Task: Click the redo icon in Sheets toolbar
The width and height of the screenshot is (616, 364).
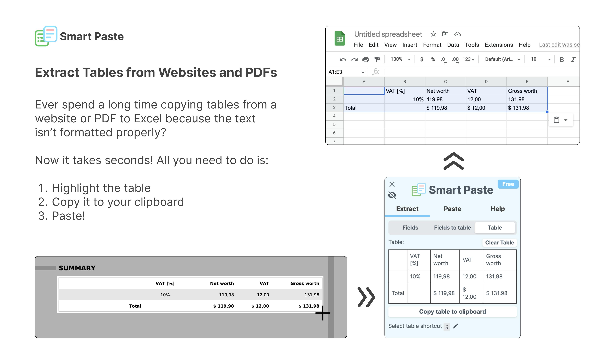Action: point(354,59)
